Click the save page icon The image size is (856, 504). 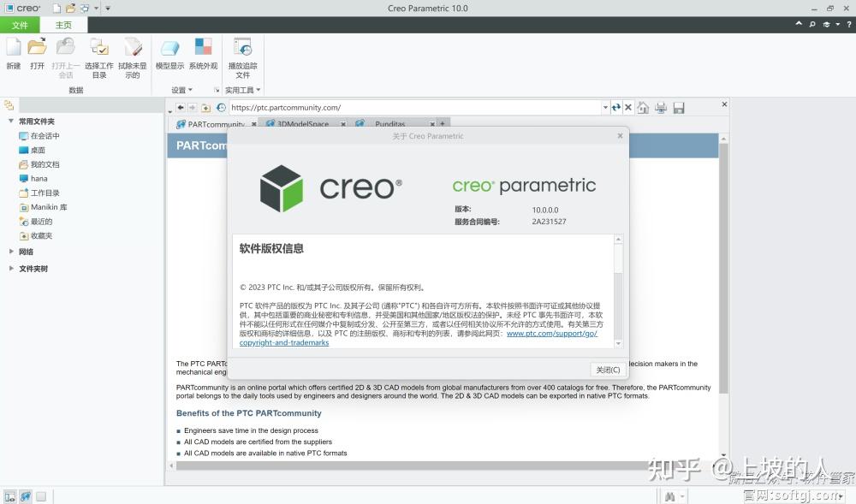click(679, 108)
